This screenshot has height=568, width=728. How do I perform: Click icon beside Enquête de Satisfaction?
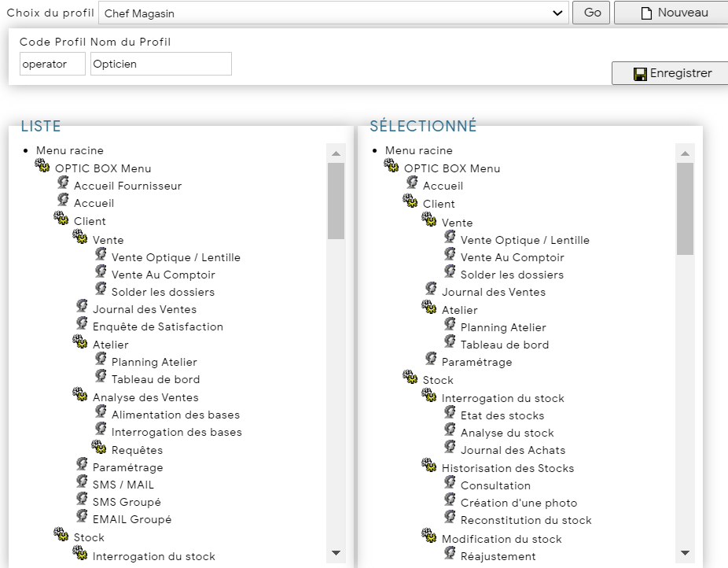[83, 323]
